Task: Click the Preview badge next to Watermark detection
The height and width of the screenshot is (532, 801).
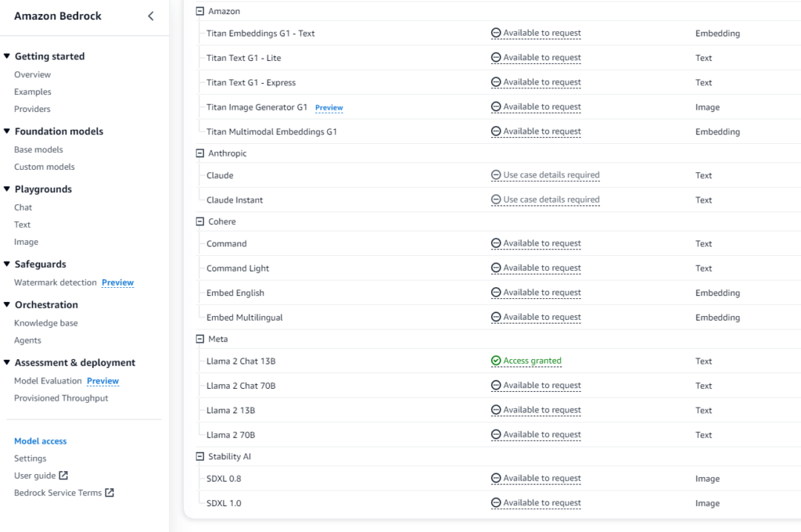Action: click(117, 282)
